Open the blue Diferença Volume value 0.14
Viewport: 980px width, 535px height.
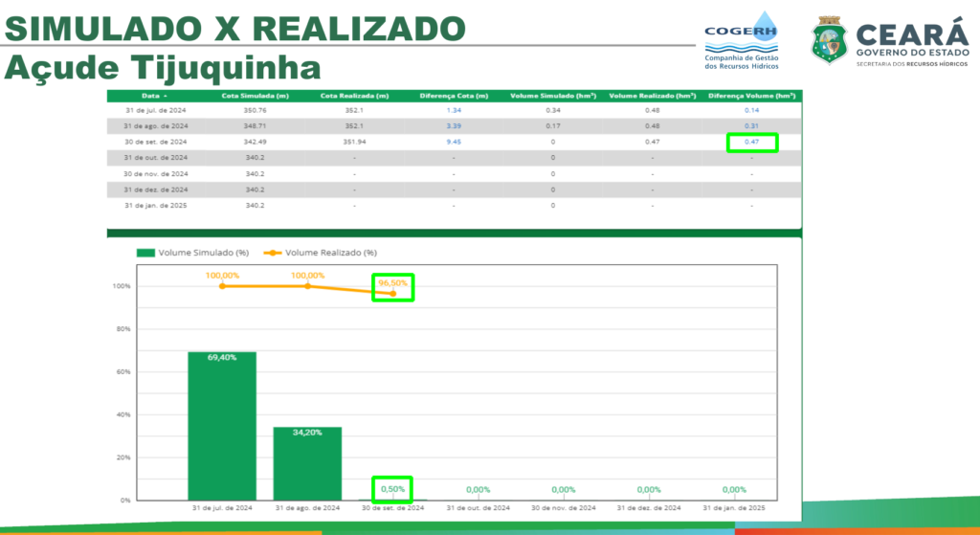[x=752, y=110]
